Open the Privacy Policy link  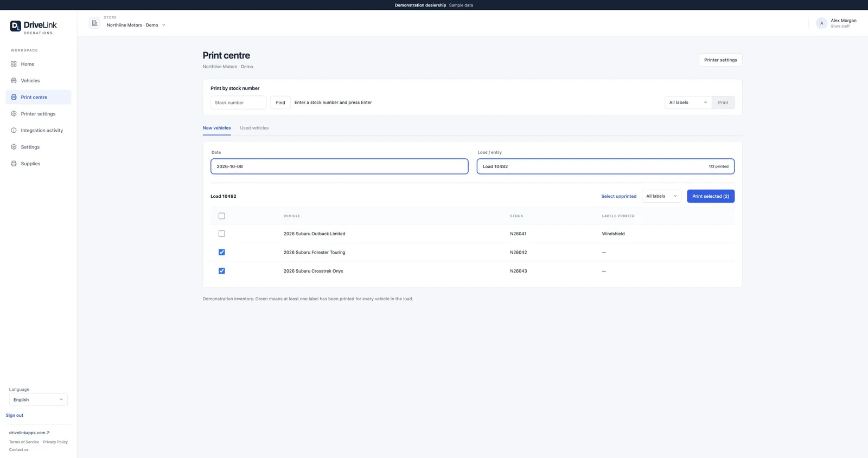click(55, 442)
